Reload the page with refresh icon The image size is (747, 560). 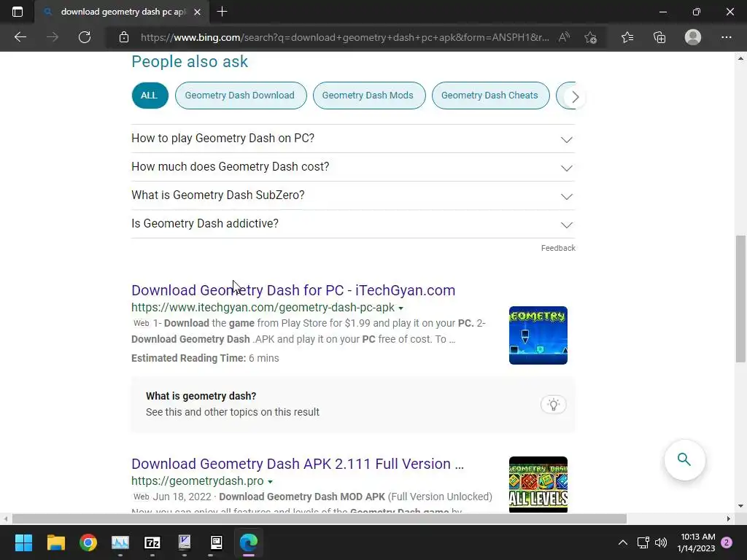tap(85, 37)
